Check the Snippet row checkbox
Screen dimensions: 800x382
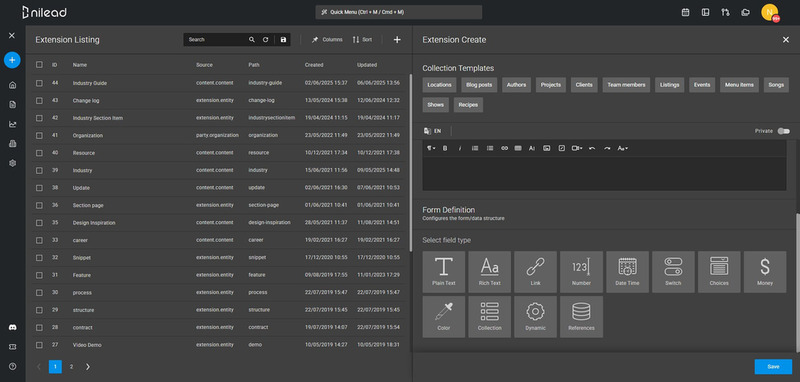pos(39,258)
